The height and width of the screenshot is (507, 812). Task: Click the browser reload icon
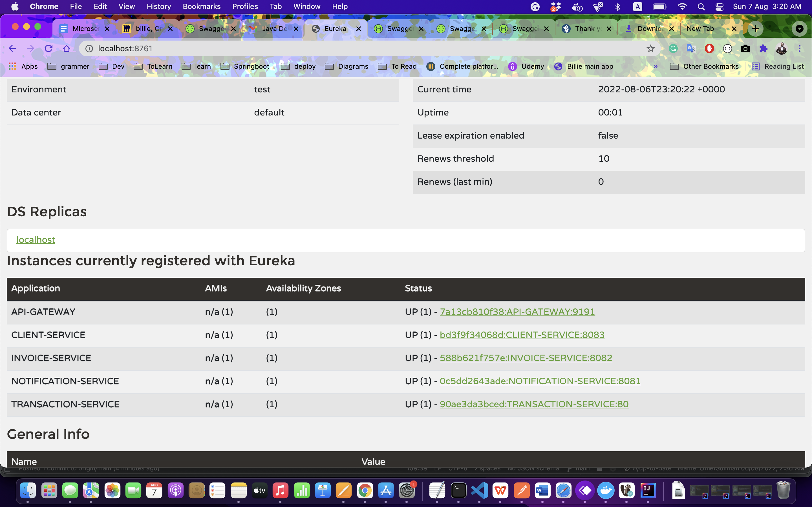49,49
